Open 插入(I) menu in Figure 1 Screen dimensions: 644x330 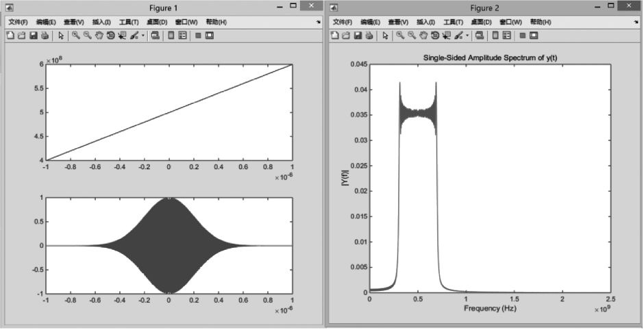point(101,22)
